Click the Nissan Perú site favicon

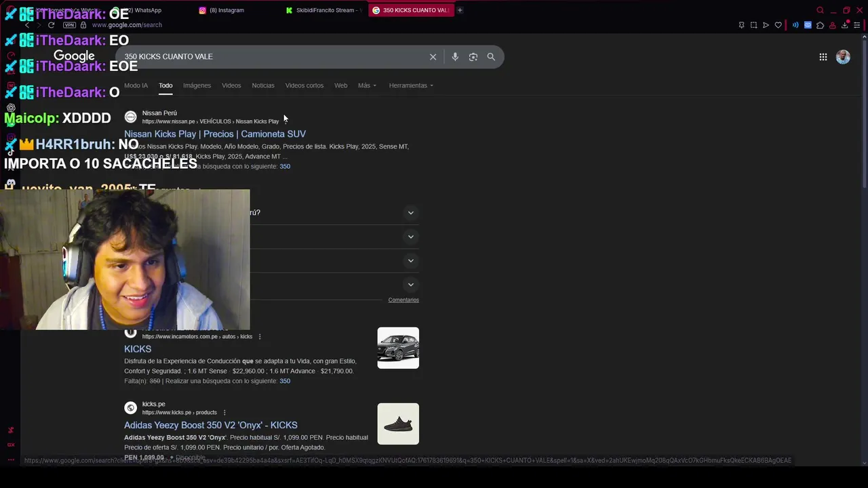pos(130,117)
